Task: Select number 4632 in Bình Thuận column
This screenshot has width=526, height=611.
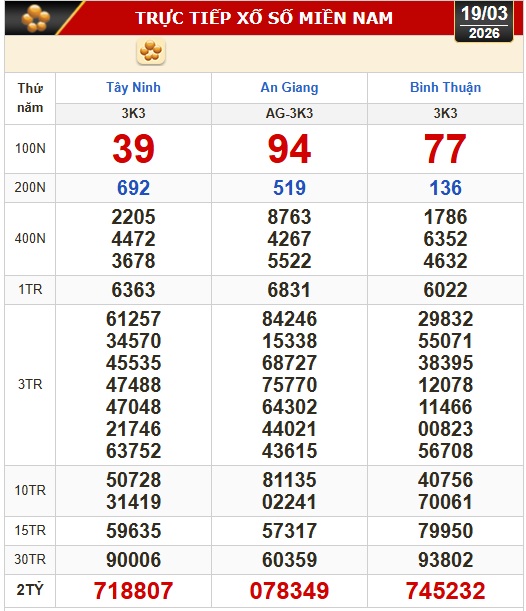Action: point(445,261)
